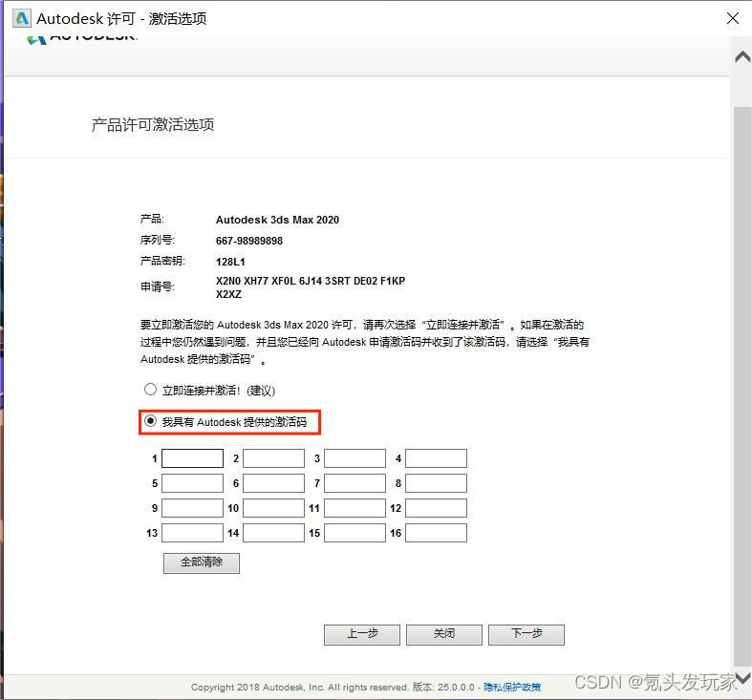Image resolution: width=752 pixels, height=700 pixels.
Task: Click activation code field 2
Action: 273,458
